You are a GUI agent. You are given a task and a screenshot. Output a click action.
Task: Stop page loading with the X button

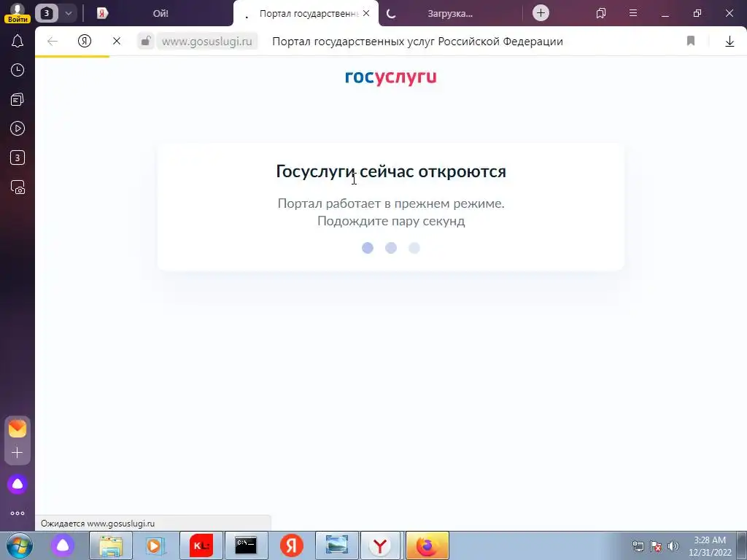point(117,42)
